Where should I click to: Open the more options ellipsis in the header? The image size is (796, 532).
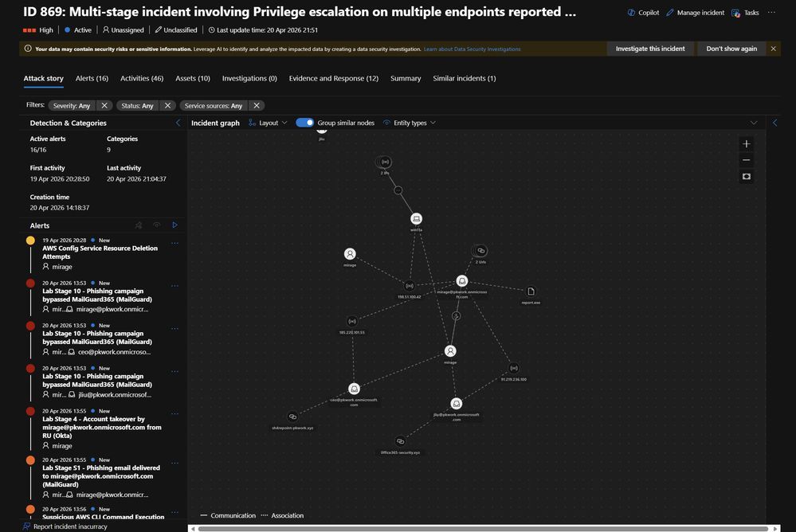pyautogui.click(x=771, y=12)
